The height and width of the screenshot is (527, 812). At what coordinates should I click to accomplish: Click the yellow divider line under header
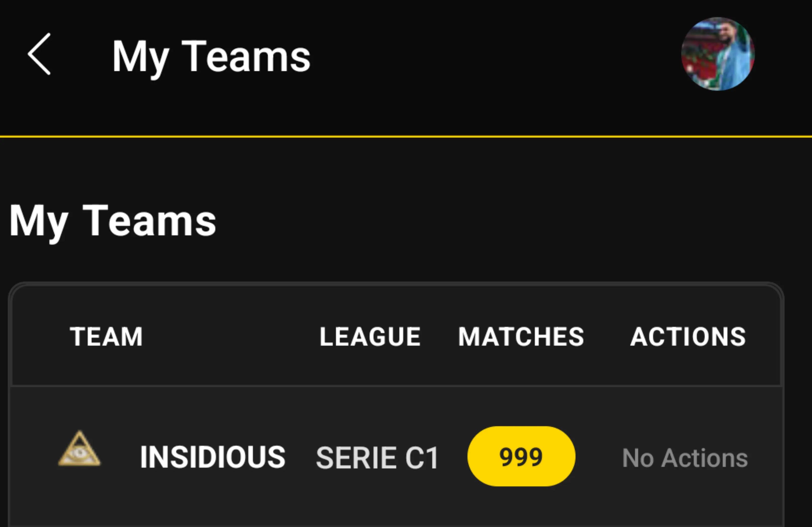[x=406, y=137]
